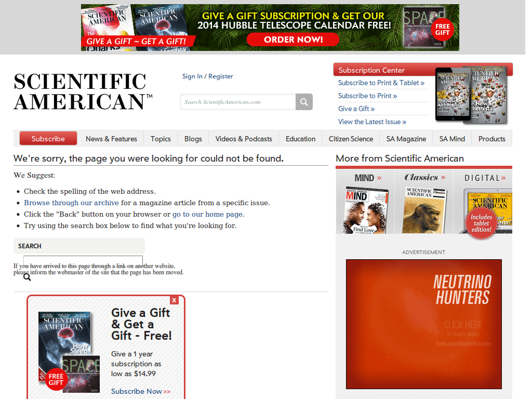
Task: Open the SA Mind menu
Action: click(x=452, y=139)
